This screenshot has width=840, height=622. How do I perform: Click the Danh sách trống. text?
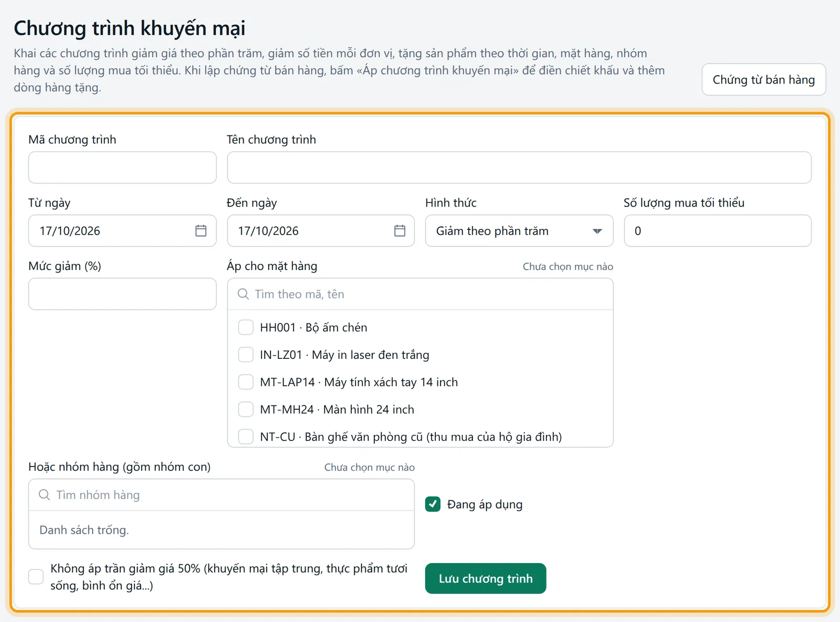coord(84,530)
